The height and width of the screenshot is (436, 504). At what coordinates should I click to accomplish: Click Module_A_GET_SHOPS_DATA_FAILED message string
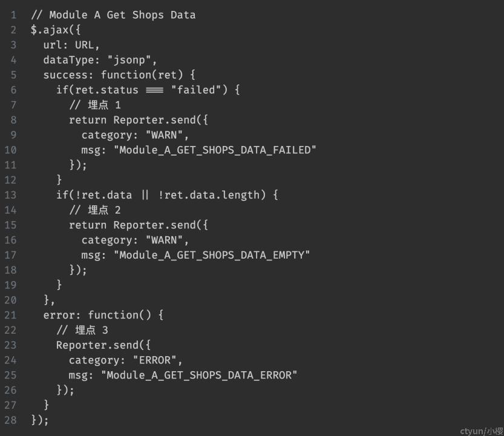pyautogui.click(x=215, y=150)
